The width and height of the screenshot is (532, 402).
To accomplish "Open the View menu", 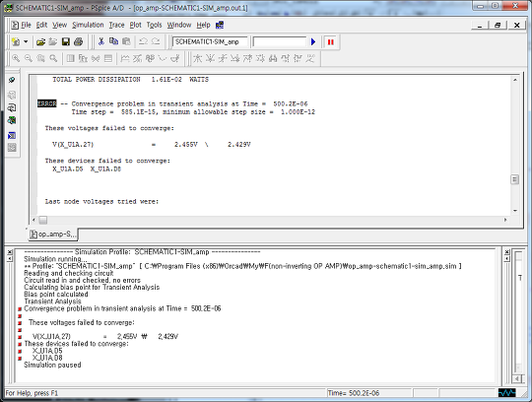I will point(60,25).
